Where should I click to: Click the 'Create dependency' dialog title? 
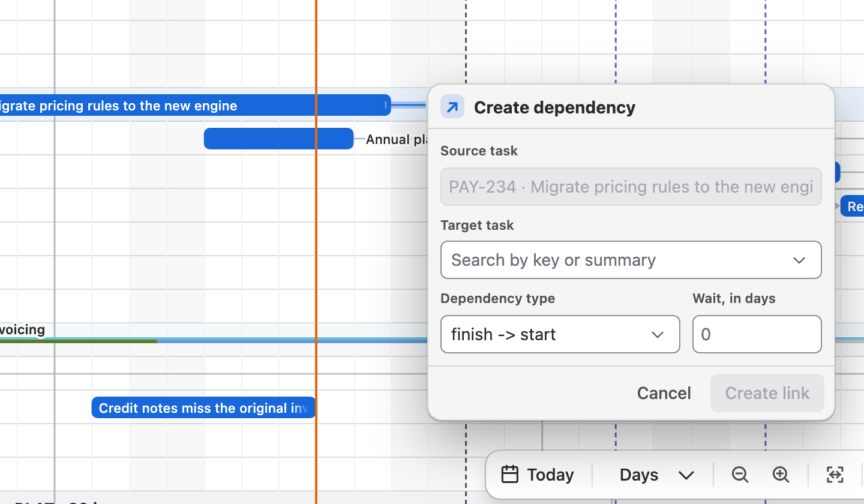(554, 107)
